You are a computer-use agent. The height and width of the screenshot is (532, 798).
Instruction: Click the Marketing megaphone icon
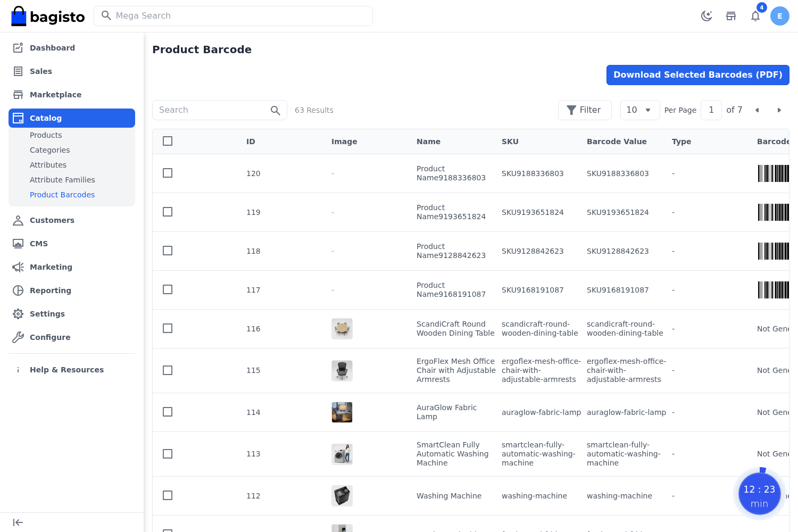click(x=18, y=267)
